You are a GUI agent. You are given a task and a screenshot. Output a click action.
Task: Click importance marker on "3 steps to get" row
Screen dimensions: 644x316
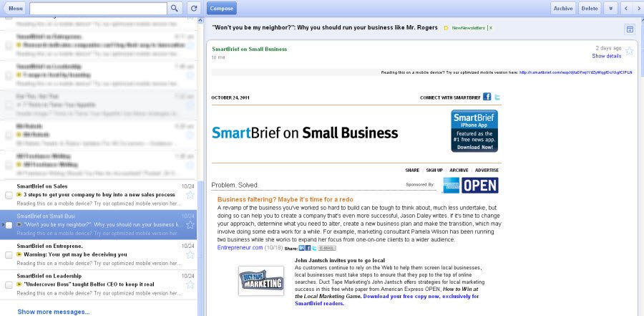[x=19, y=195]
